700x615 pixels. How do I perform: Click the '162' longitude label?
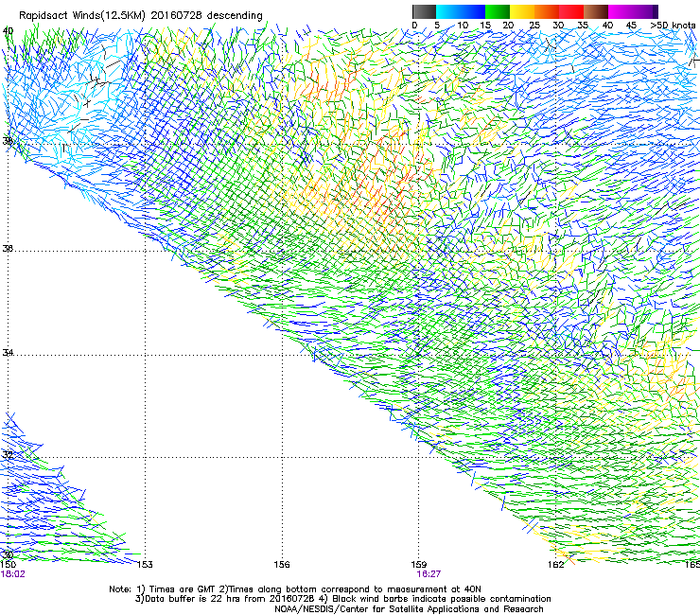(x=556, y=565)
